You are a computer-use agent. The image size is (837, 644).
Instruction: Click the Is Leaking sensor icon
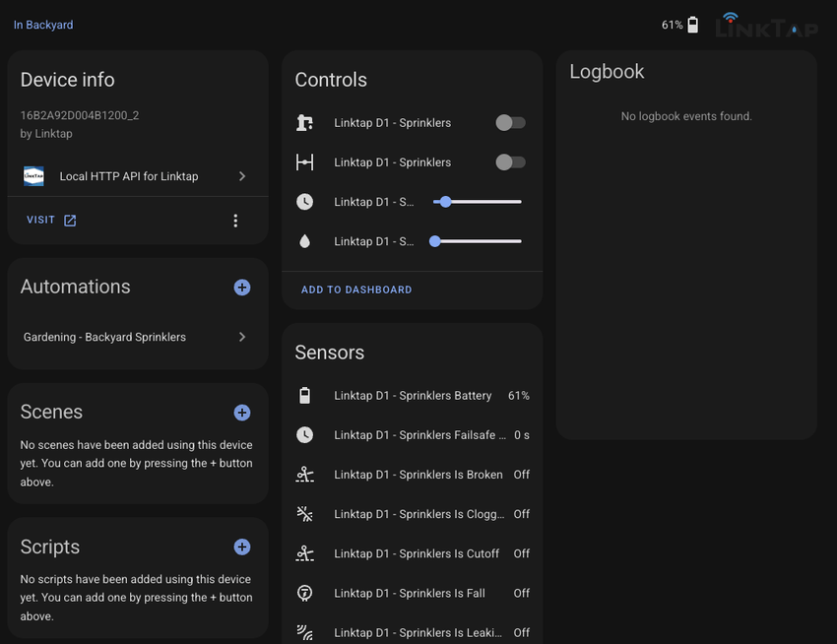tap(305, 633)
